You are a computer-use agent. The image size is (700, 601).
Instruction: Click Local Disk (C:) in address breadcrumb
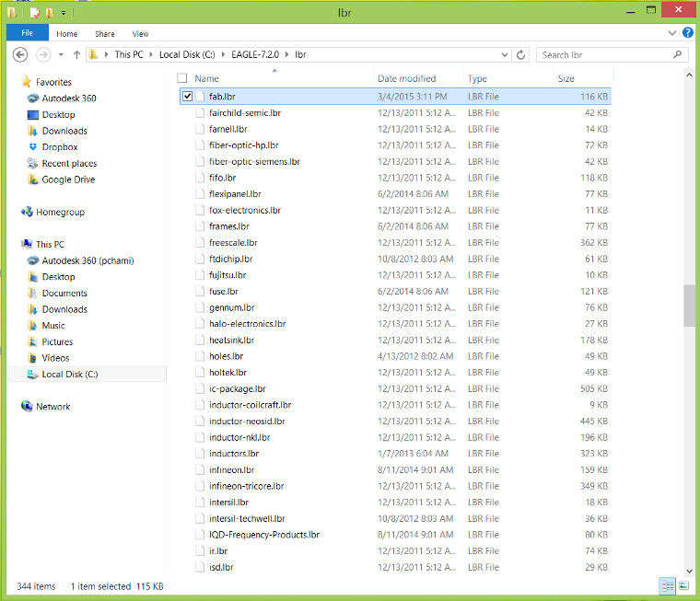pyautogui.click(x=187, y=54)
